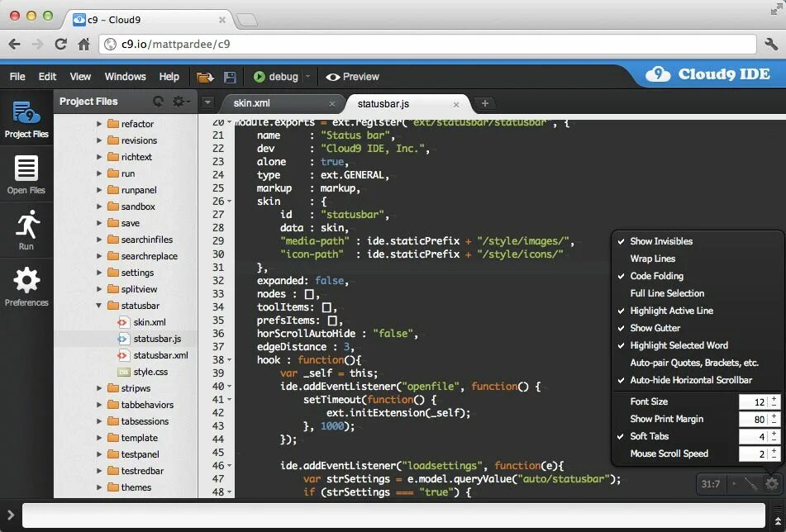The image size is (786, 532).
Task: Open skin.xml file in tree
Action: click(x=150, y=322)
